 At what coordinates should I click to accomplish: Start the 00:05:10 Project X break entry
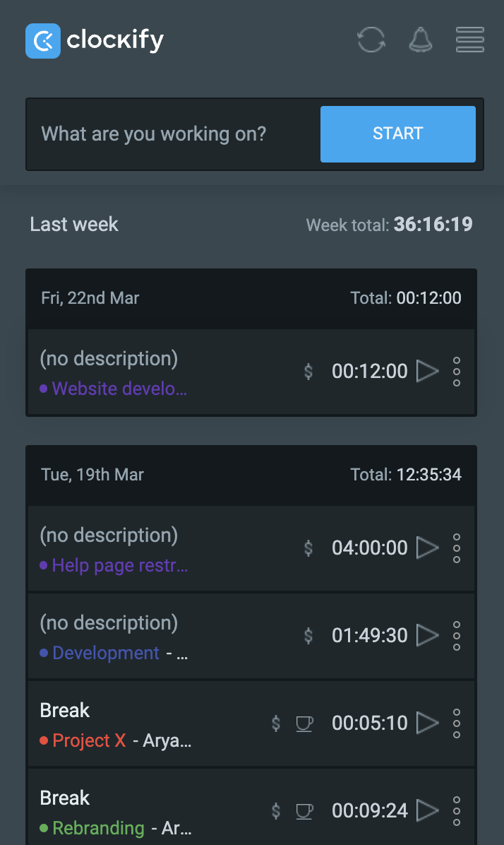[x=427, y=723]
